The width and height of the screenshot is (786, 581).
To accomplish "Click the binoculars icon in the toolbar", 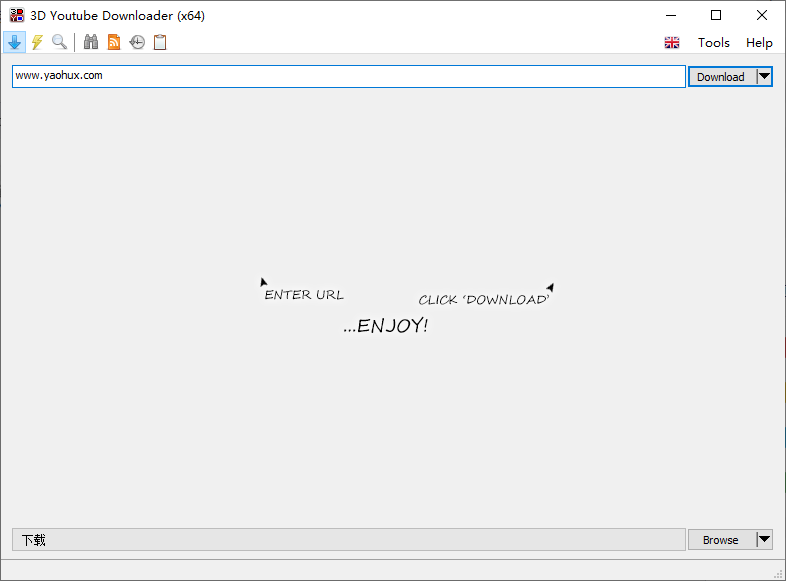I will (91, 42).
